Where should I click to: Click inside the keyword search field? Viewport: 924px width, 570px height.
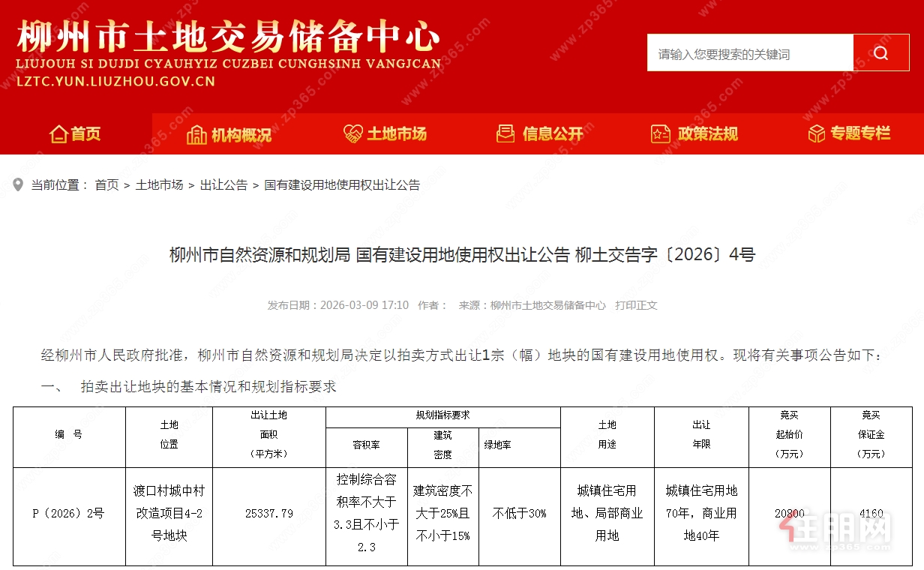[750, 52]
